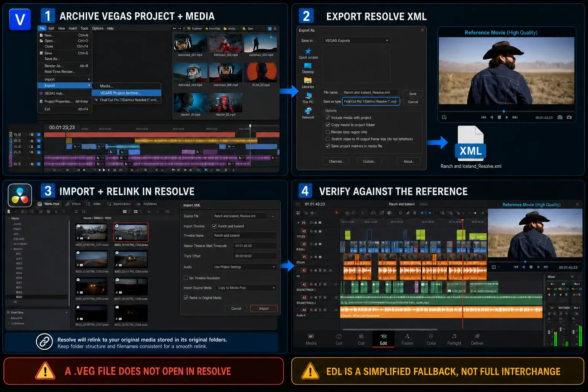Open Audio Use Project Settings dropdown
Image resolution: width=588 pixels, height=392 pixels.
(245, 267)
